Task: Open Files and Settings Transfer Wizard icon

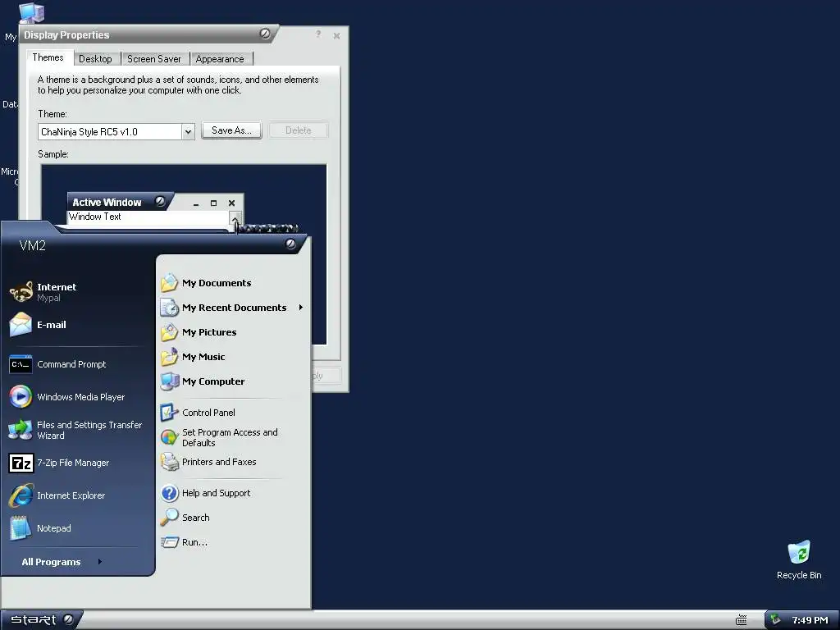Action: tap(21, 430)
